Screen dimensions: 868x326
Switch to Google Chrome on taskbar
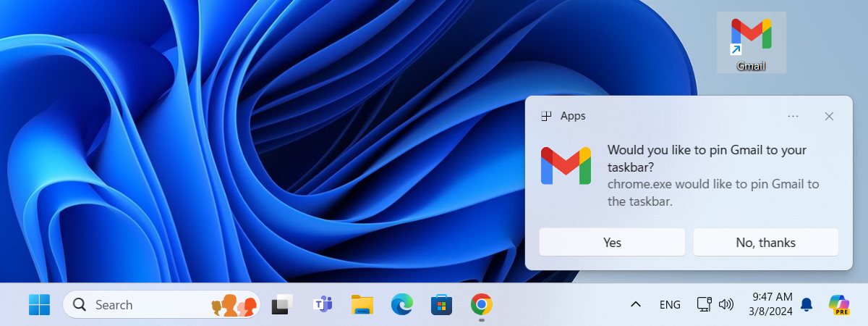pyautogui.click(x=481, y=305)
